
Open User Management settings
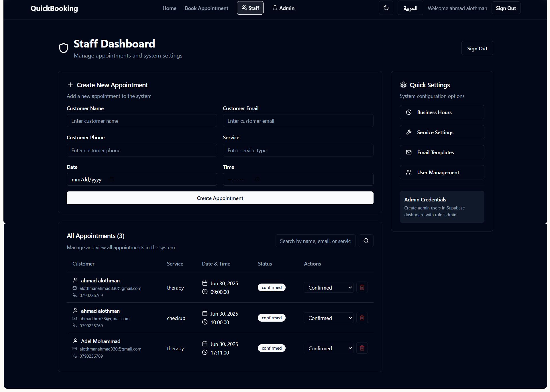[442, 173]
